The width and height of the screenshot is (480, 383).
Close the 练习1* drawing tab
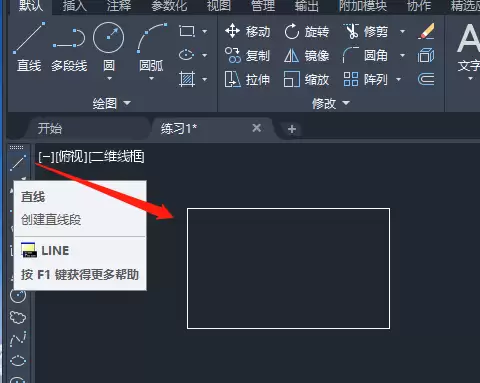(256, 128)
